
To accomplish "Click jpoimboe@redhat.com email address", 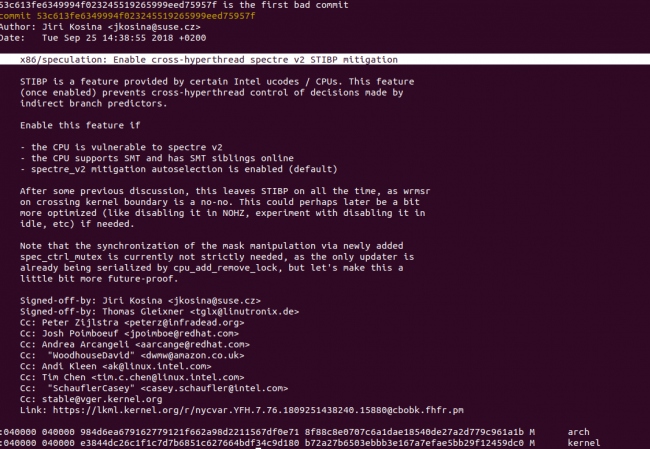I will pyautogui.click(x=182, y=334).
